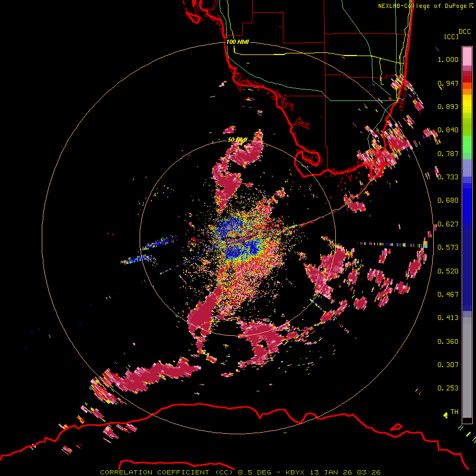
Task: Click the 0.253 color scale value
Action: click(448, 388)
